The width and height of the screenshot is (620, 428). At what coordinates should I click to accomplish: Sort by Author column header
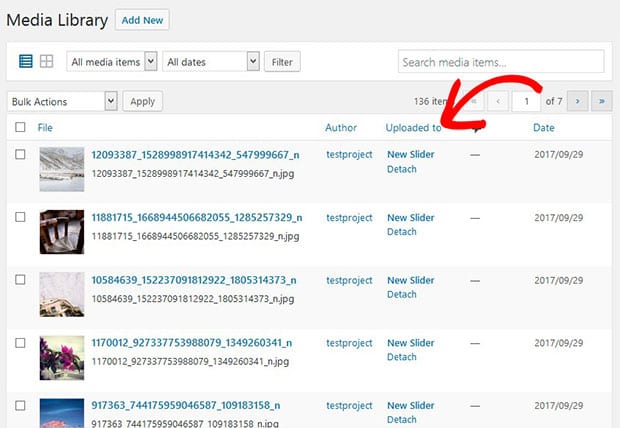tap(341, 128)
